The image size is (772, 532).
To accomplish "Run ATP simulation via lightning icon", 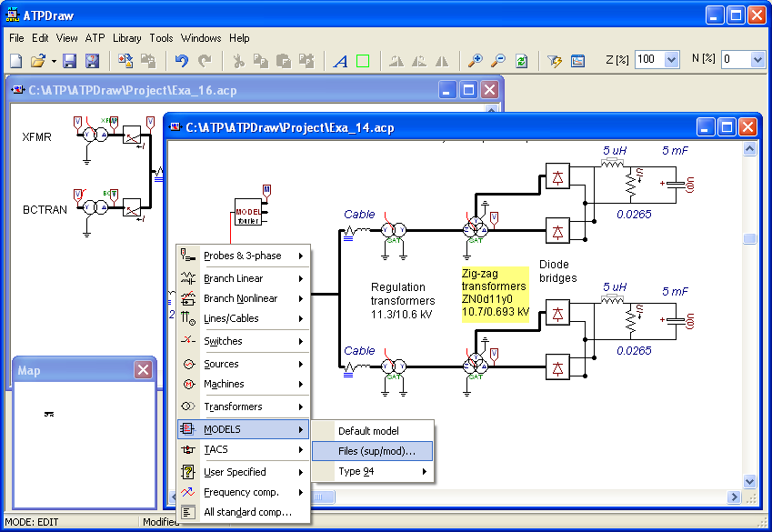I will 553,60.
